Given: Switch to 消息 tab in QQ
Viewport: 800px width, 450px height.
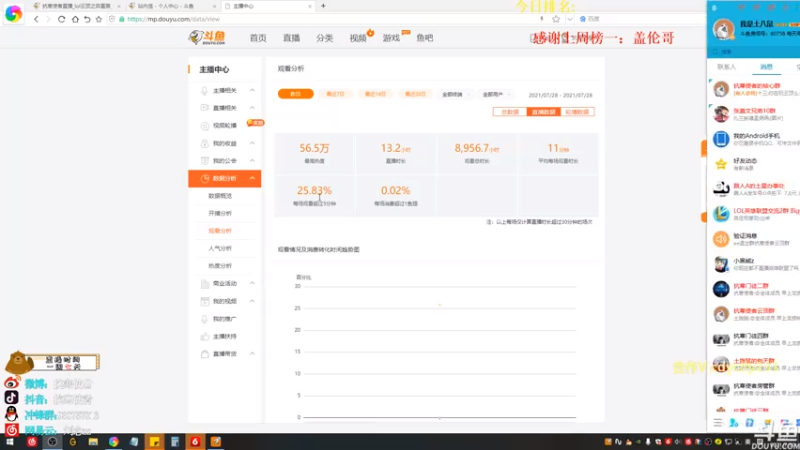Looking at the screenshot, I should tap(766, 67).
